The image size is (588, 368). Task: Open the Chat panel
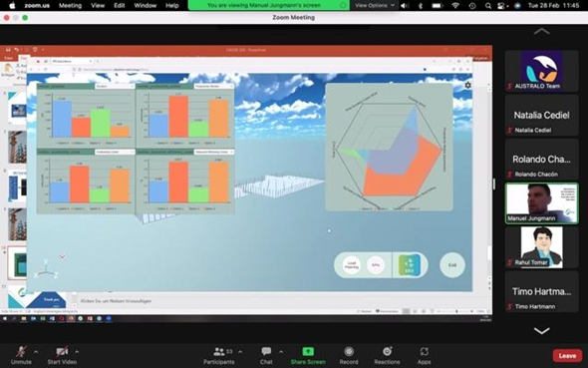266,355
